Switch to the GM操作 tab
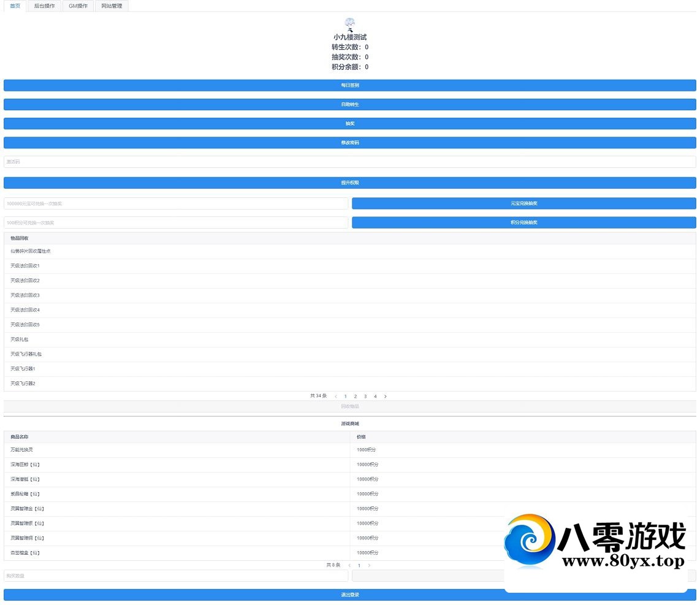700x605 pixels. [x=78, y=6]
